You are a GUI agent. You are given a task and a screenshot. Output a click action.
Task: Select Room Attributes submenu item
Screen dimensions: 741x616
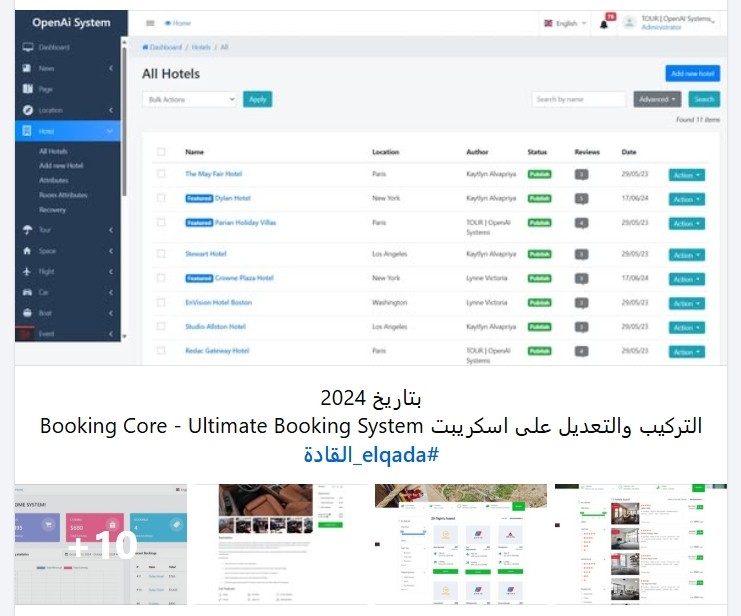[x=63, y=195]
